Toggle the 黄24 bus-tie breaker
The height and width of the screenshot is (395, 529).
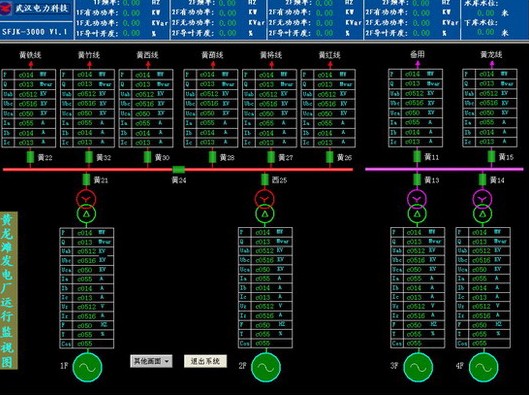click(178, 169)
